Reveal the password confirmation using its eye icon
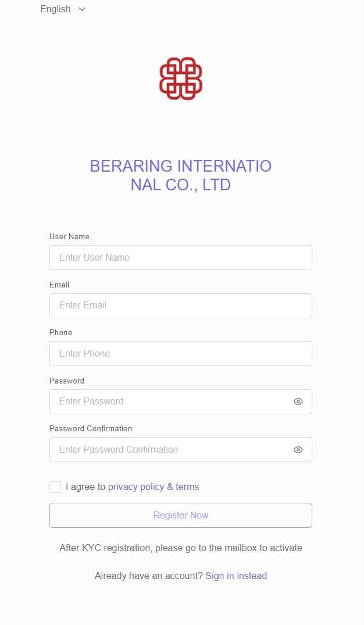 tap(298, 449)
